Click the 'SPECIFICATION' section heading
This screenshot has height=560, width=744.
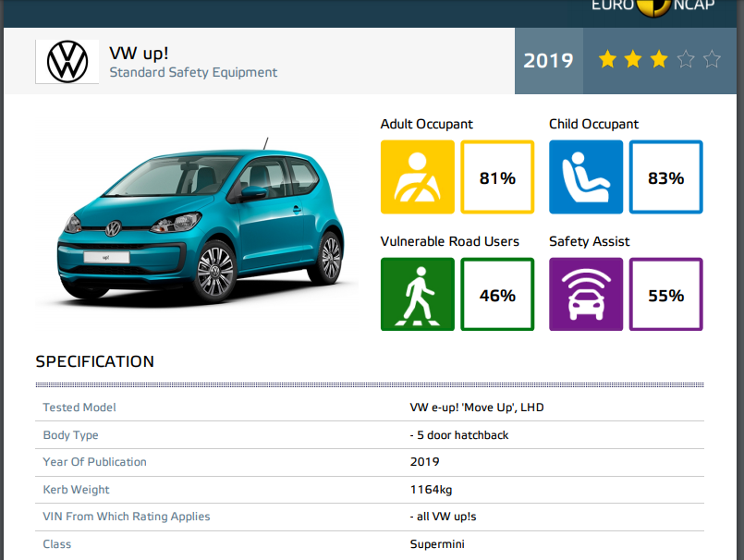pyautogui.click(x=95, y=361)
